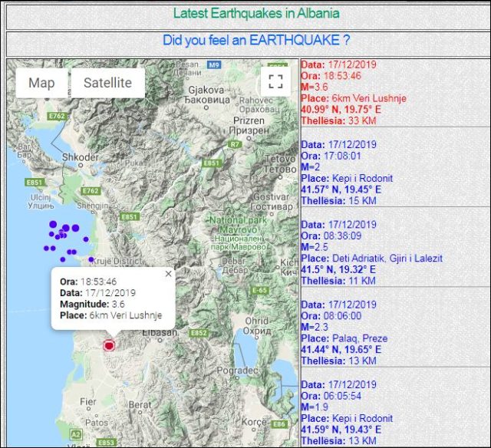The width and height of the screenshot is (491, 448).
Task: Toggle fullscreen view of the map
Action: point(275,82)
